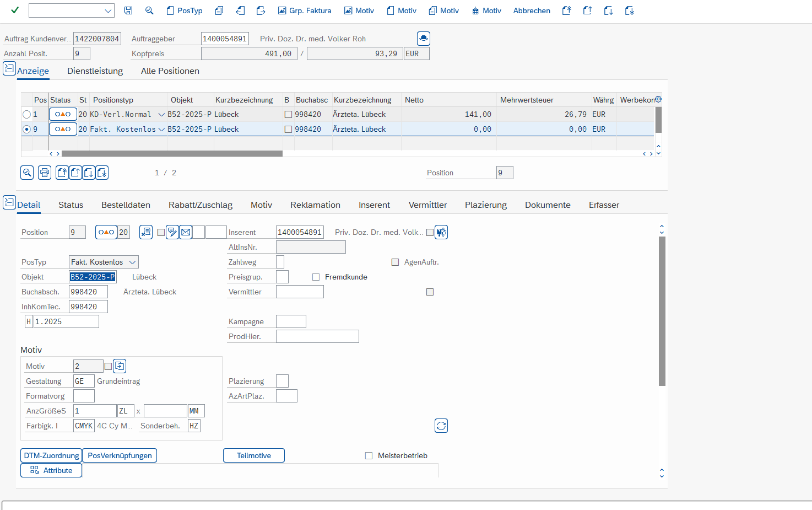The width and height of the screenshot is (812, 510).
Task: Toggle the Meisterbetrieb checkbox
Action: pyautogui.click(x=369, y=456)
